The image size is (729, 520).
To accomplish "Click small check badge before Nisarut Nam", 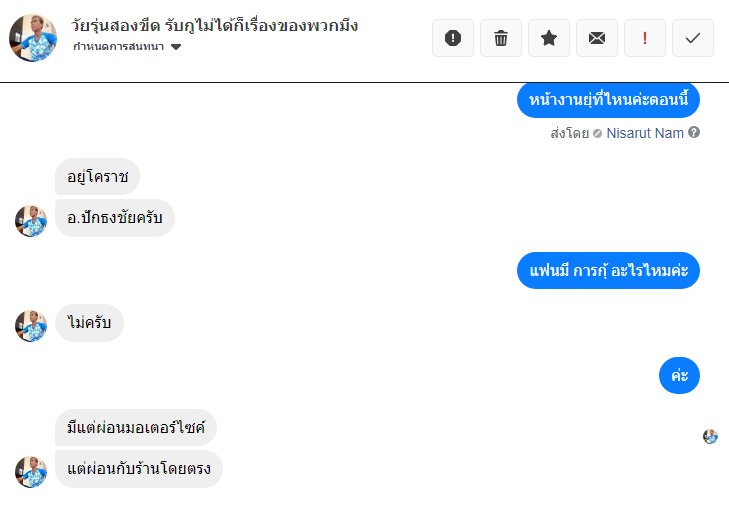I will point(597,133).
